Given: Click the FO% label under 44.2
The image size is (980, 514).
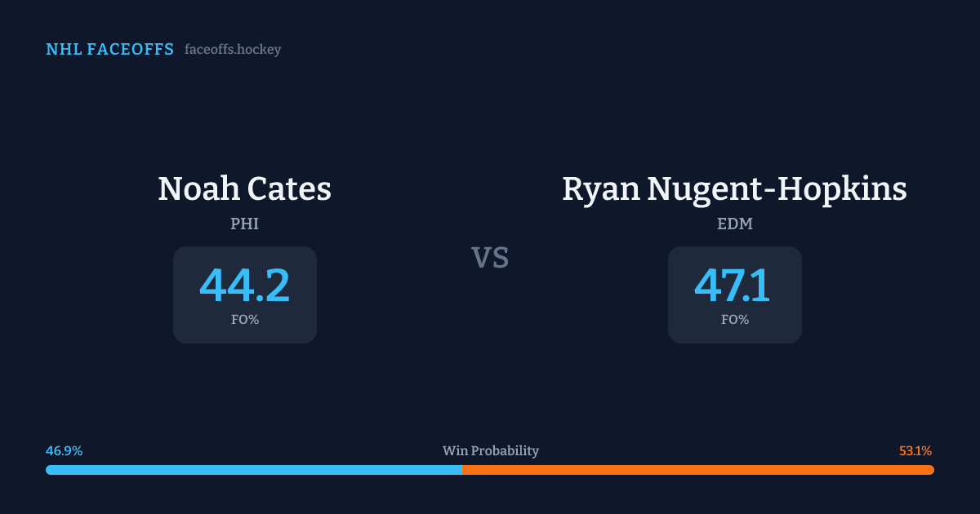Looking at the screenshot, I should [x=244, y=320].
